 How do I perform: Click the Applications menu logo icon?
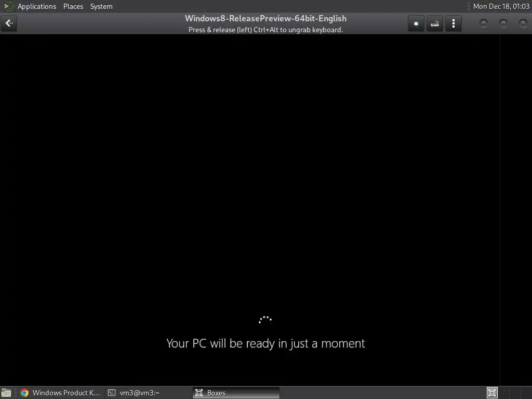pos(8,6)
